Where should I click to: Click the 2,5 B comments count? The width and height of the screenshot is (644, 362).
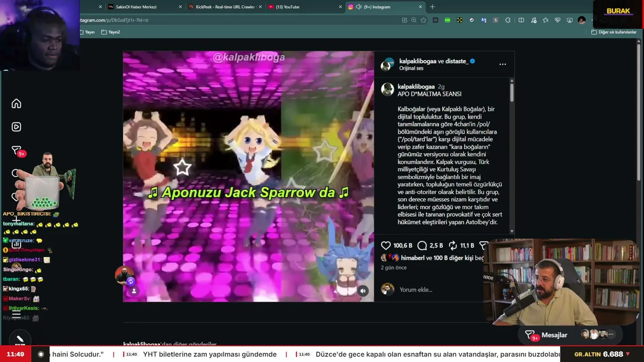click(436, 245)
